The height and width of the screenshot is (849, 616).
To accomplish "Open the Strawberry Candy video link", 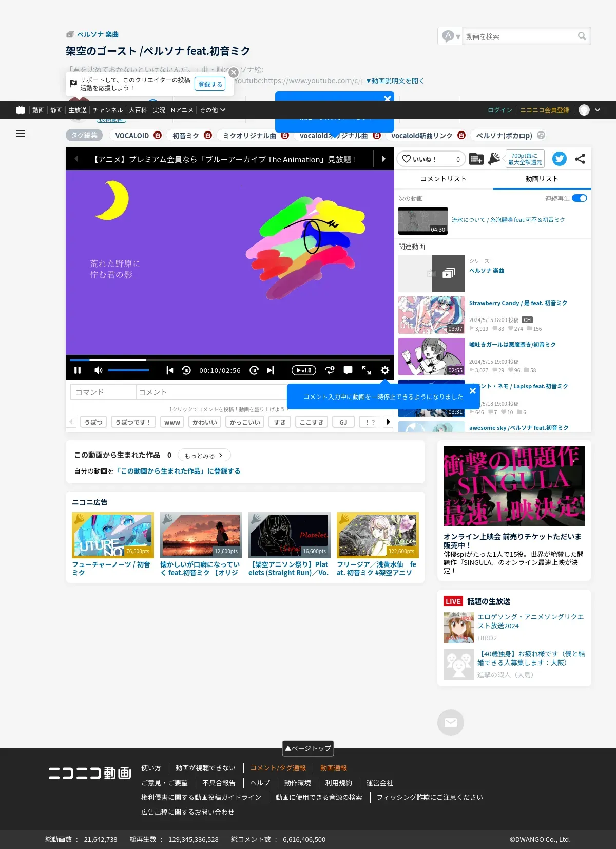I will pos(518,303).
